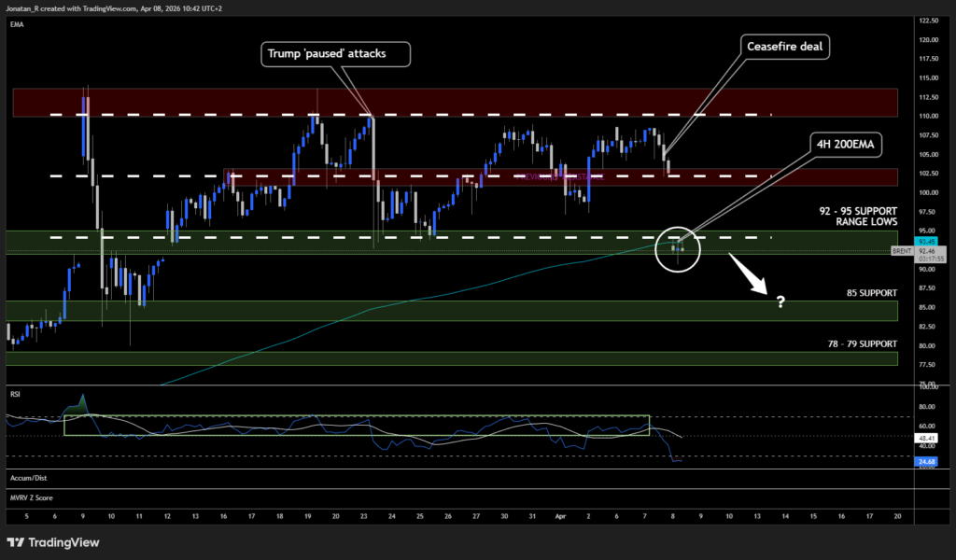Viewport: 956px width, 560px height.
Task: Click the BRENT symbol price tag
Action: [x=901, y=251]
